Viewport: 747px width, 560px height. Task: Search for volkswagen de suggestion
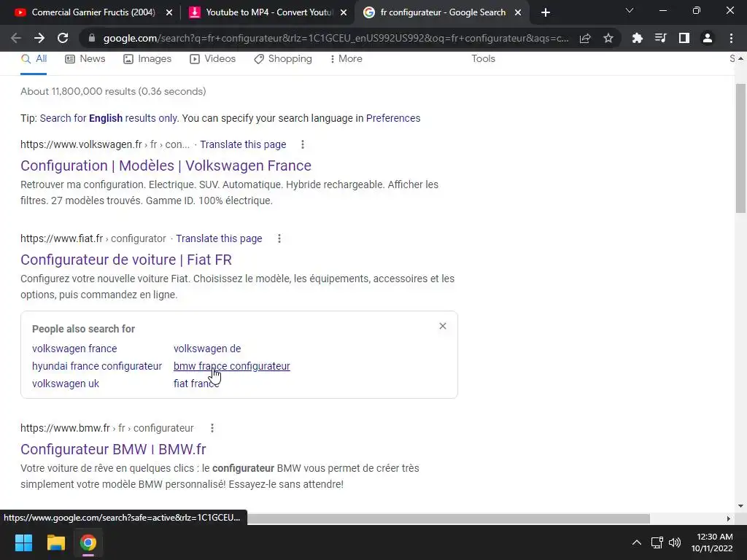[207, 349]
